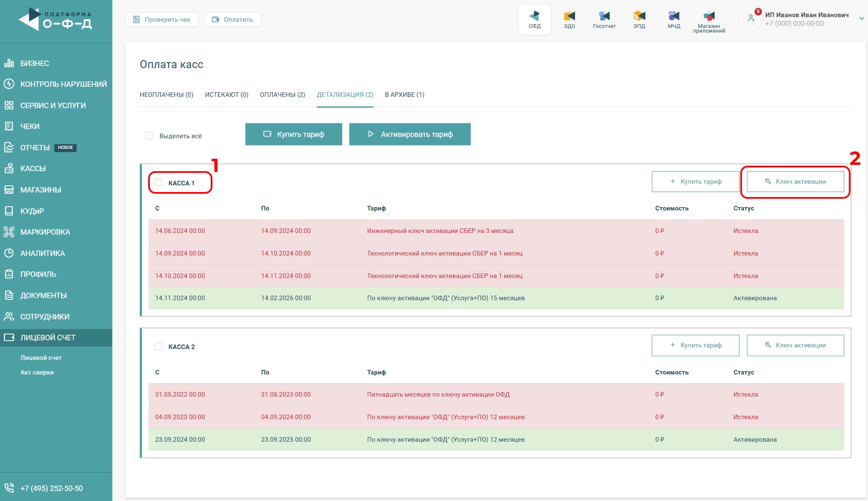The height and width of the screenshot is (501, 868).
Task: Tick the Выделить всё checkbox
Action: pos(149,136)
